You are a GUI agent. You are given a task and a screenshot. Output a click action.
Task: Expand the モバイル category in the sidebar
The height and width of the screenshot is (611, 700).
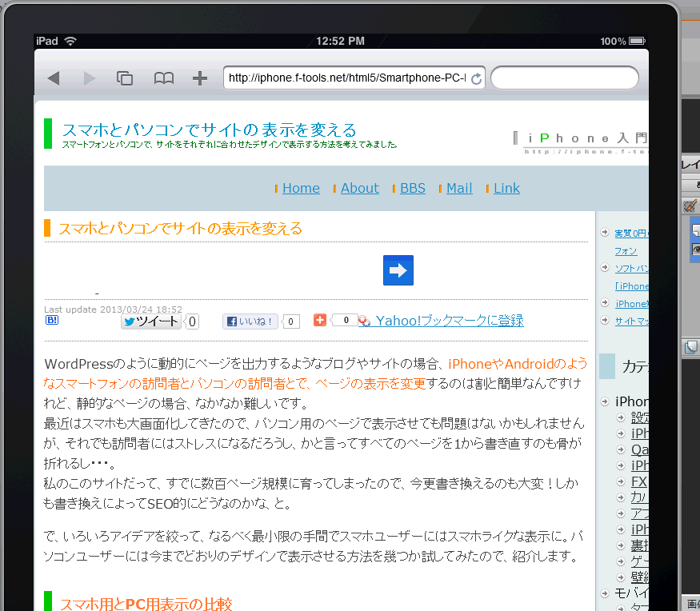tap(606, 593)
